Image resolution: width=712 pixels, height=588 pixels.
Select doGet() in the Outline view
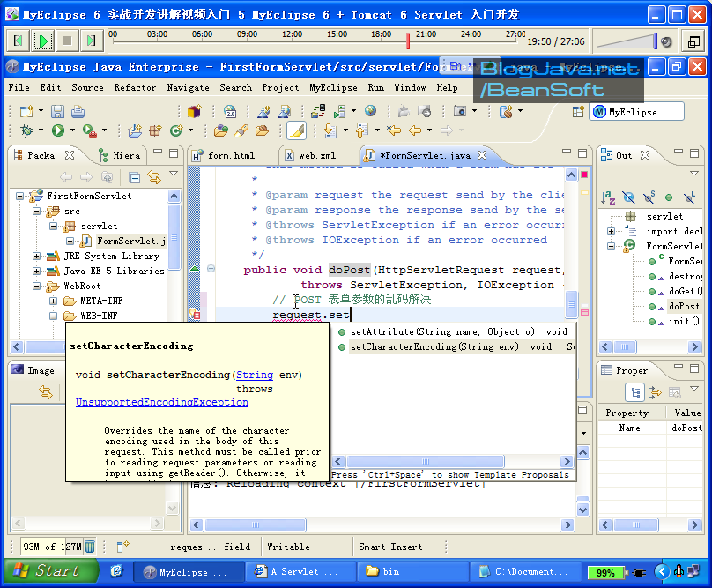pyautogui.click(x=685, y=291)
